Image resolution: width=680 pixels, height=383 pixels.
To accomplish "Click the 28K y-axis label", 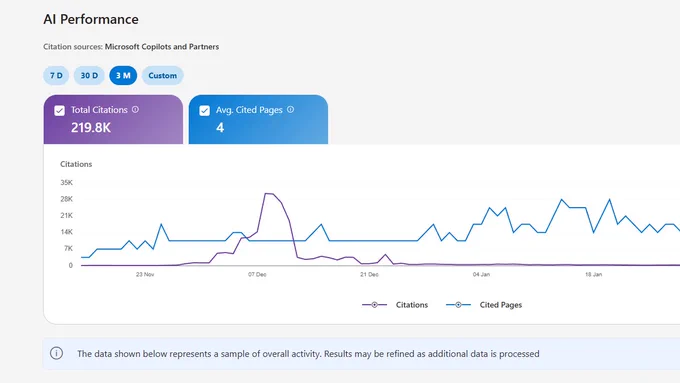I will 66,199.
